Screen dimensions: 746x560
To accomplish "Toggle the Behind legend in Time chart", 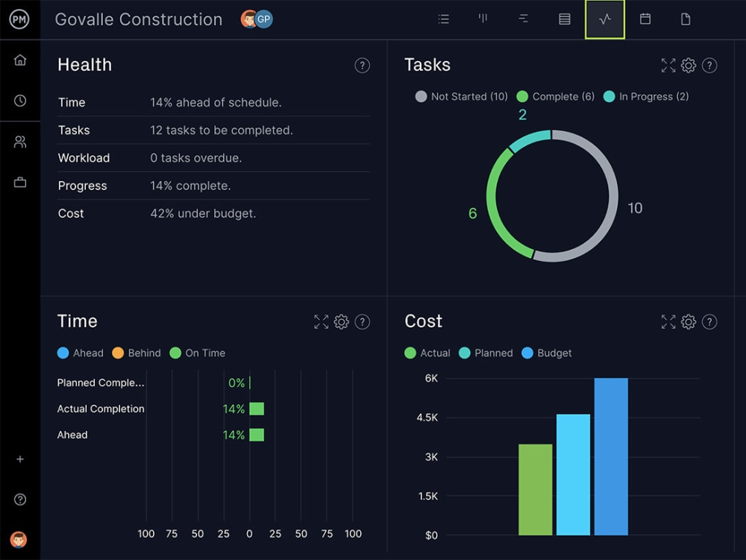I will click(x=137, y=353).
